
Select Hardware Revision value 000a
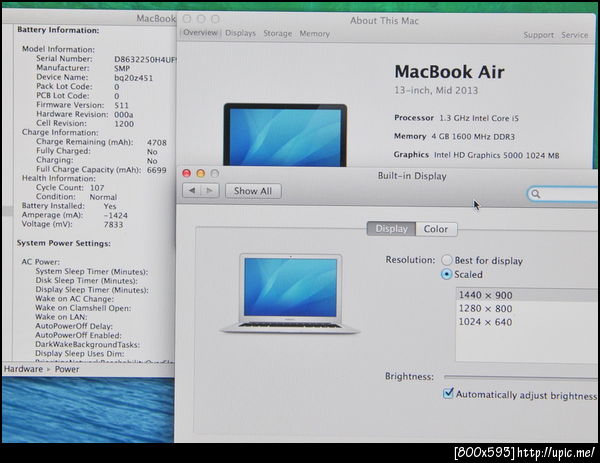coord(124,114)
